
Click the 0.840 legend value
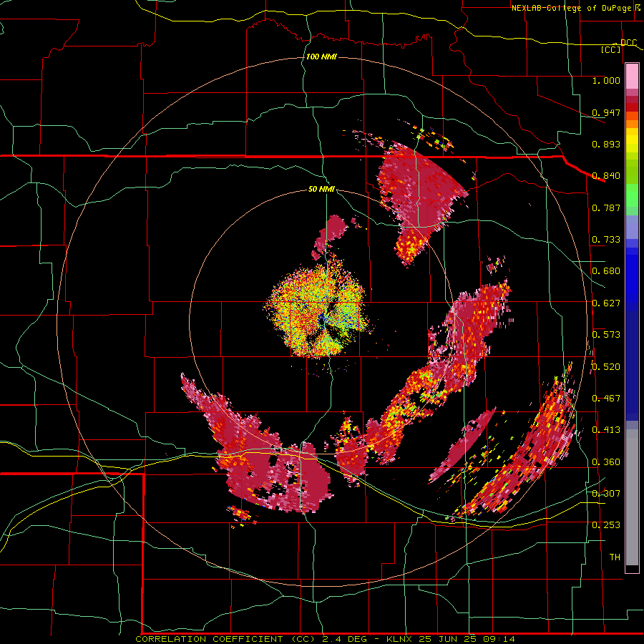pyautogui.click(x=606, y=176)
